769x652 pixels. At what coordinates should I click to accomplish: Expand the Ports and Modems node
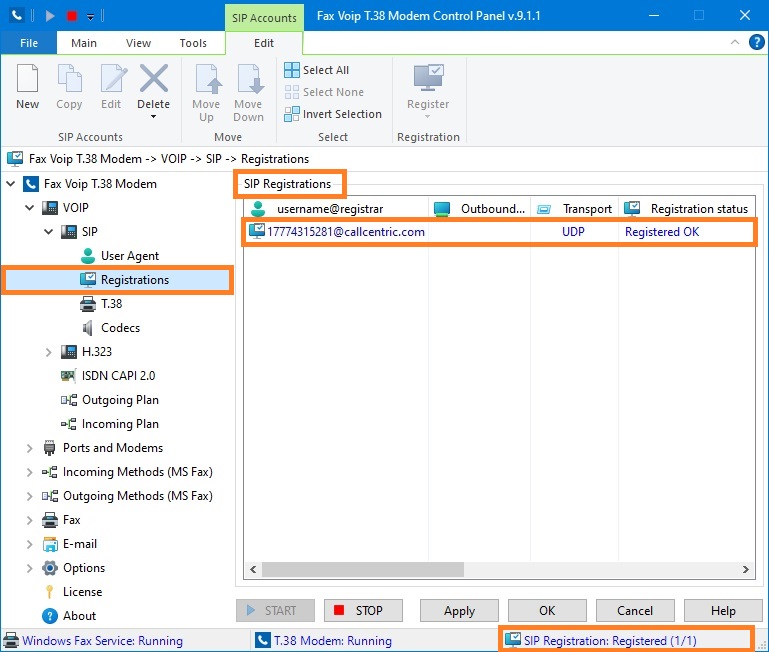(29, 448)
